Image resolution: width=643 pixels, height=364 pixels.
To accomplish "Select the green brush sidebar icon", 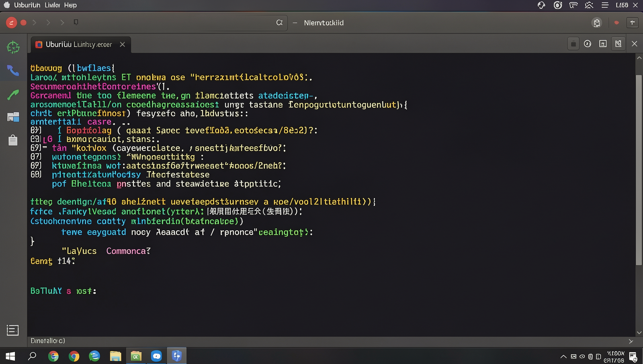I will pyautogui.click(x=13, y=95).
